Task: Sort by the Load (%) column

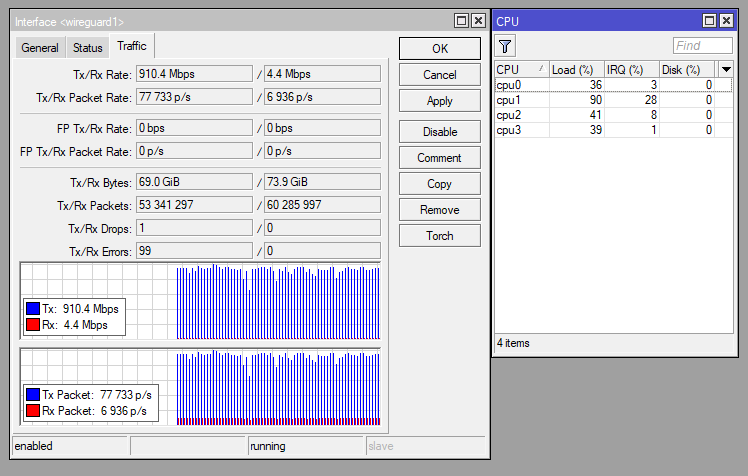Action: click(x=576, y=69)
